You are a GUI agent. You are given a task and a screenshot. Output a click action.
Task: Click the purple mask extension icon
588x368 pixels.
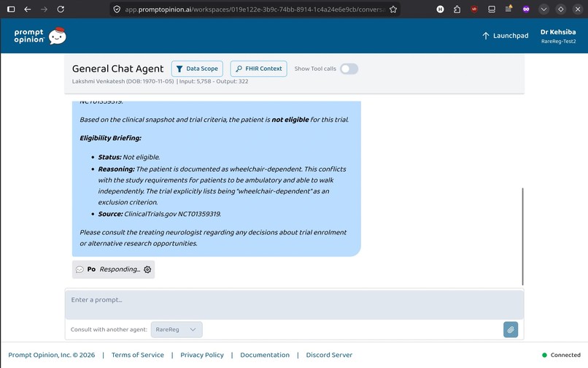(x=526, y=9)
